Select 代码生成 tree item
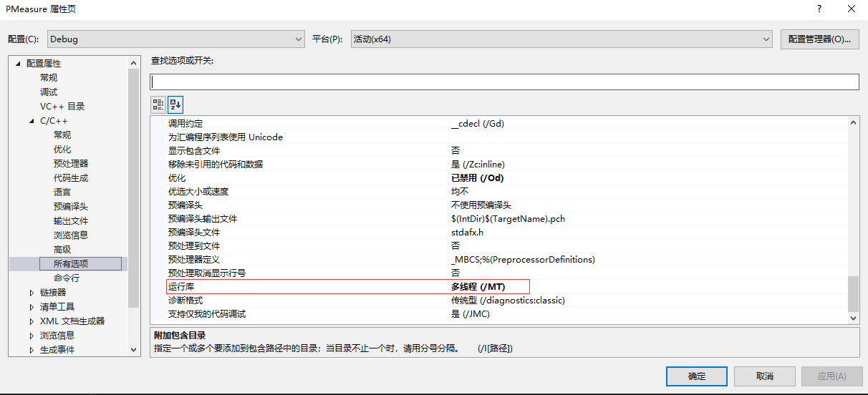Viewport: 868px width, 395px height. pos(71,178)
